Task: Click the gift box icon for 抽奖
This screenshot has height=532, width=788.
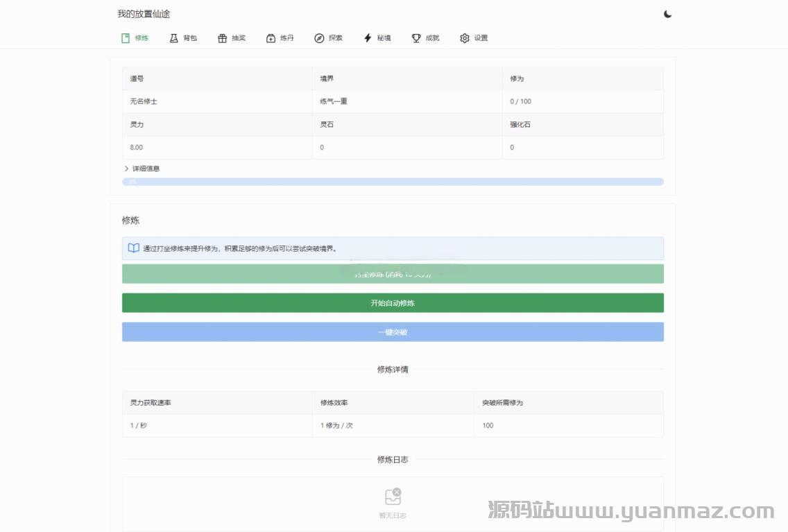Action: tap(222, 38)
